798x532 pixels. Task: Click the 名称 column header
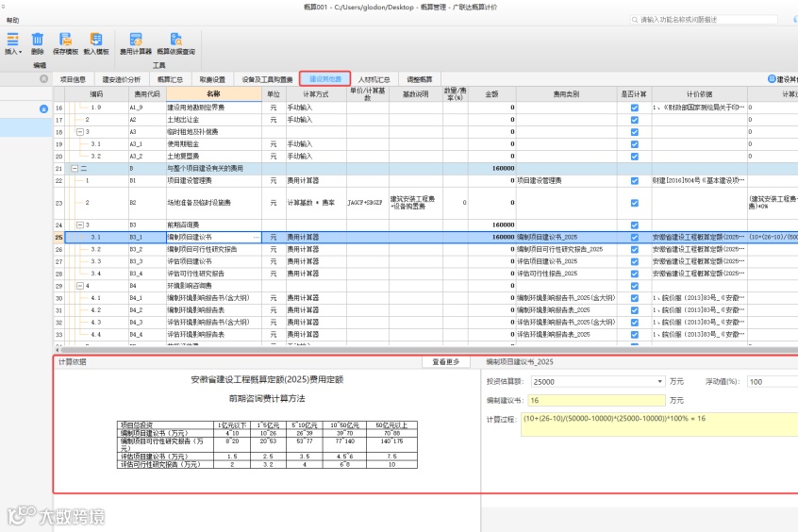tap(214, 93)
